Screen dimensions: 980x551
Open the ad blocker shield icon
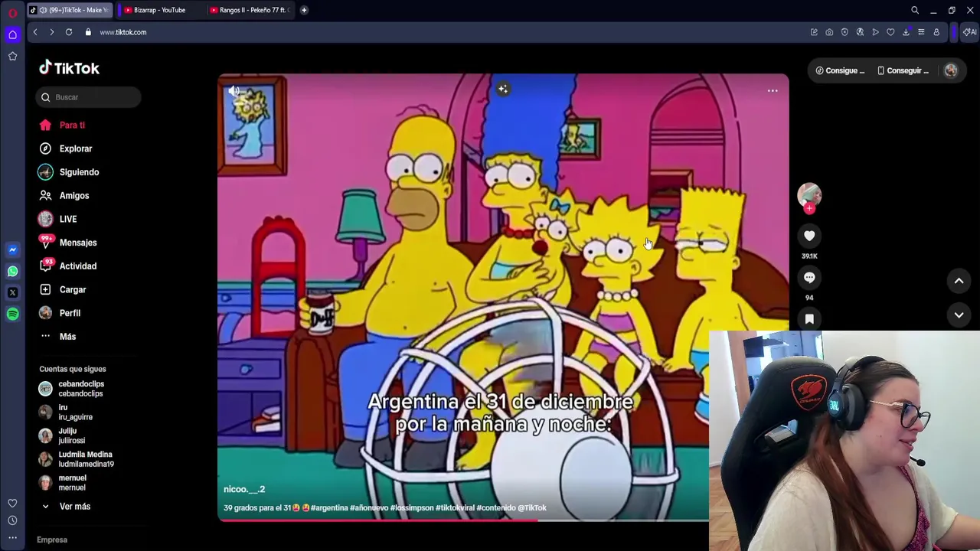844,32
